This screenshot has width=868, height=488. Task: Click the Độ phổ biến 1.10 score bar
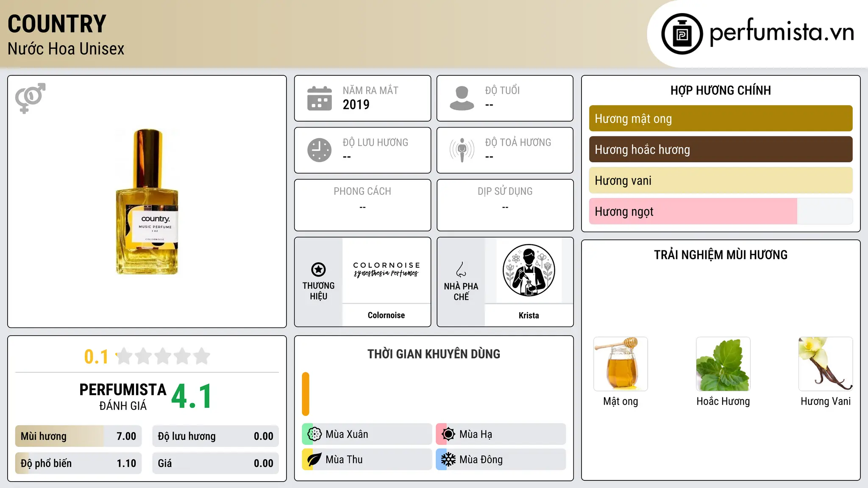tap(78, 463)
